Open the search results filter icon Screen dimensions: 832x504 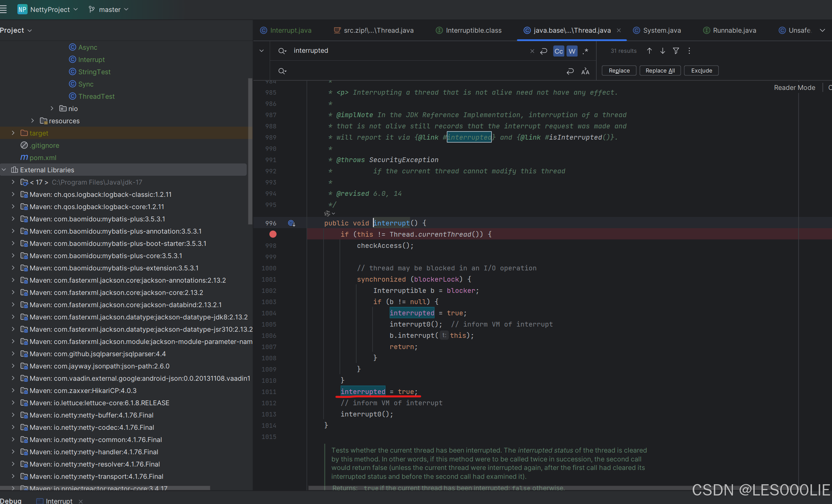coord(676,51)
